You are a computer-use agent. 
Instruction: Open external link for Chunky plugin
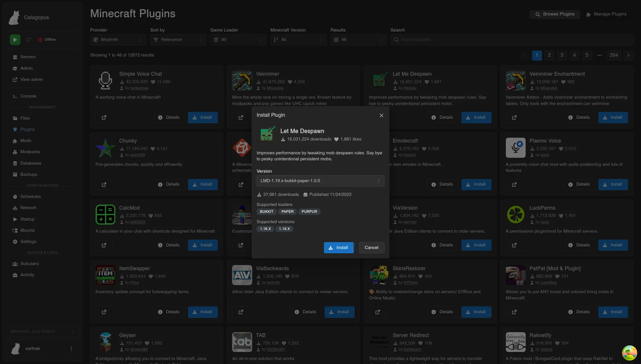click(x=104, y=185)
